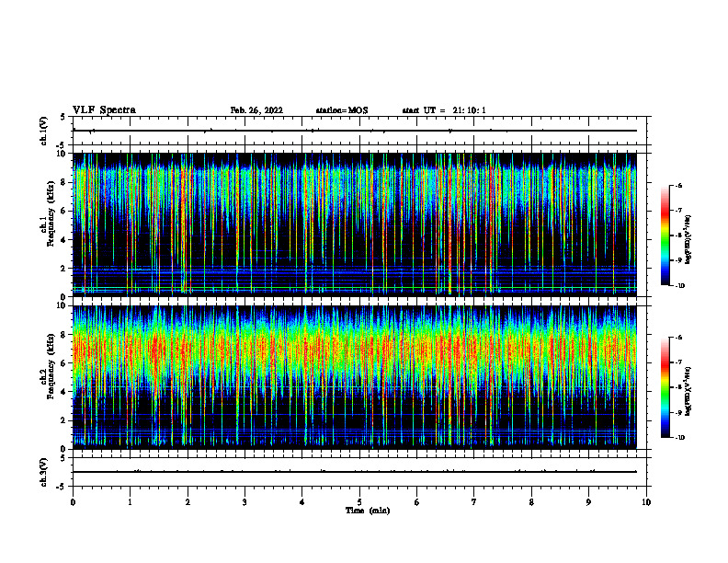Click tick label "2" on the time axis

tap(188, 502)
